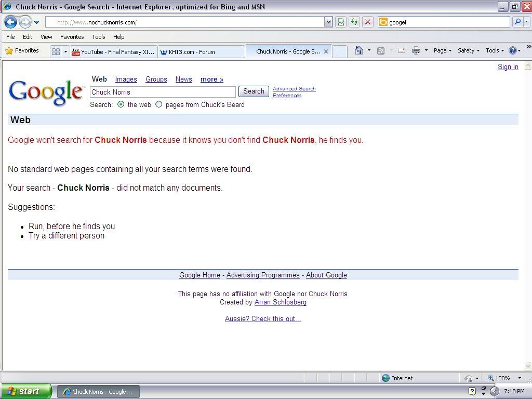Image resolution: width=532 pixels, height=399 pixels.
Task: Click the Read Mail envelope icon
Action: [402, 50]
